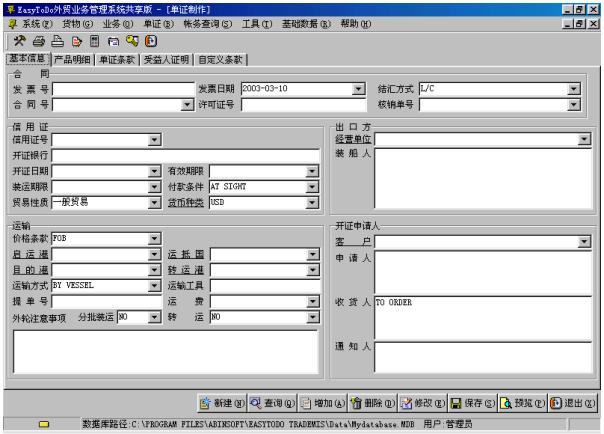Click the 提单号 input field
The width and height of the screenshot is (604, 434).
click(x=106, y=302)
